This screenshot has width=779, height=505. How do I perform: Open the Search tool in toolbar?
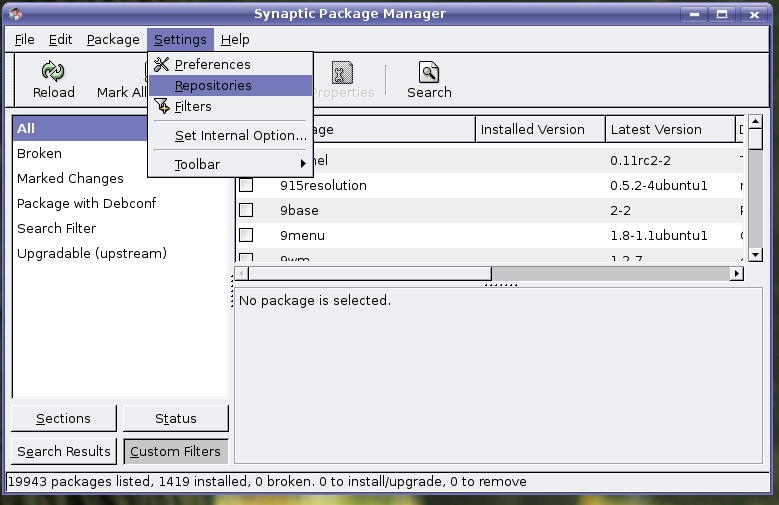(429, 72)
